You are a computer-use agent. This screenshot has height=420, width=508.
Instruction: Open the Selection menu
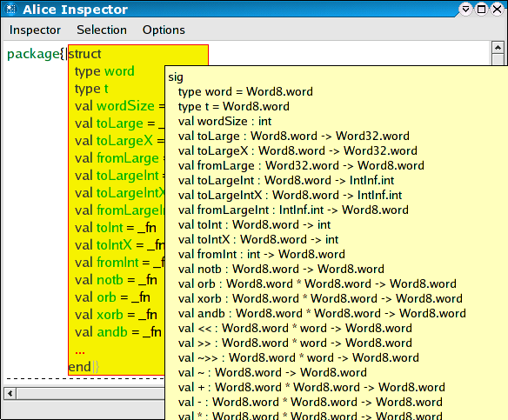(x=102, y=30)
